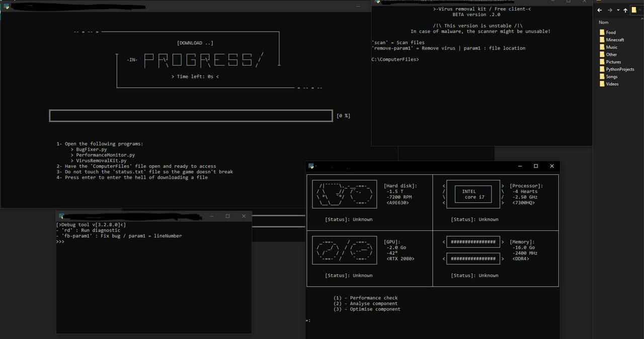Go up one folder level in Explorer

tap(625, 10)
